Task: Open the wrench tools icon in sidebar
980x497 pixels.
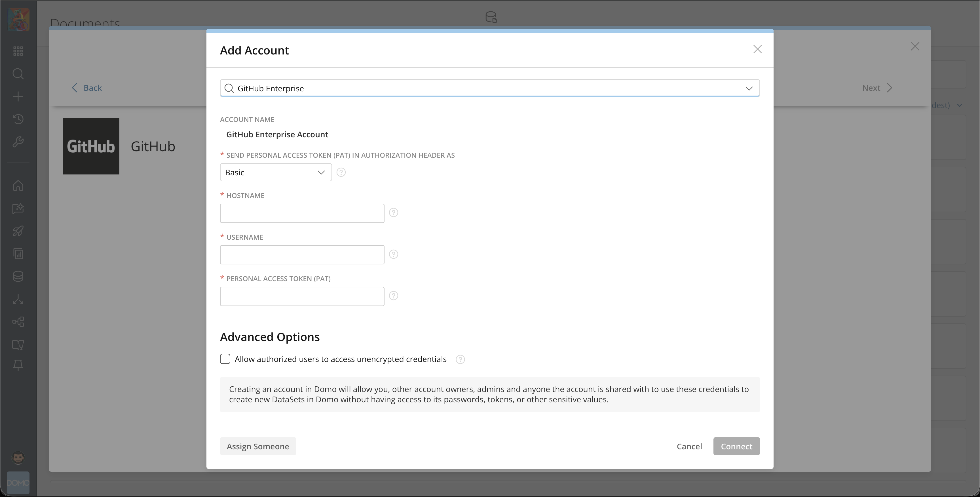Action: point(18,142)
